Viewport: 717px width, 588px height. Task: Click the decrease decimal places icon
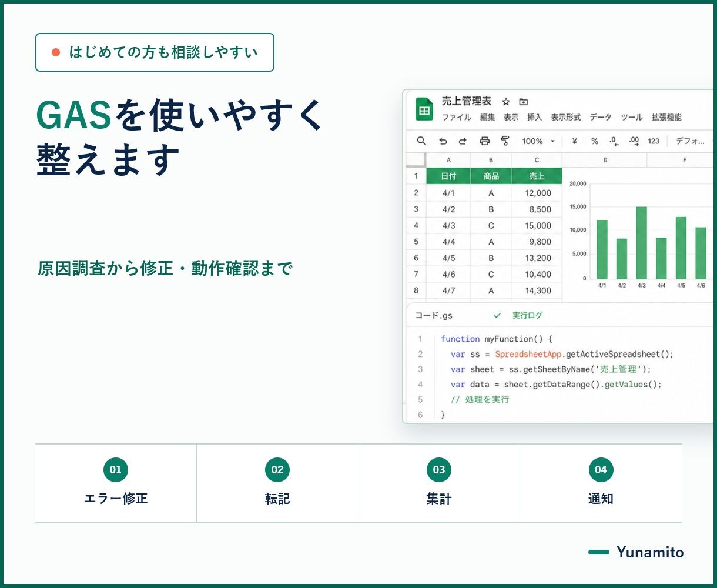[x=614, y=141]
